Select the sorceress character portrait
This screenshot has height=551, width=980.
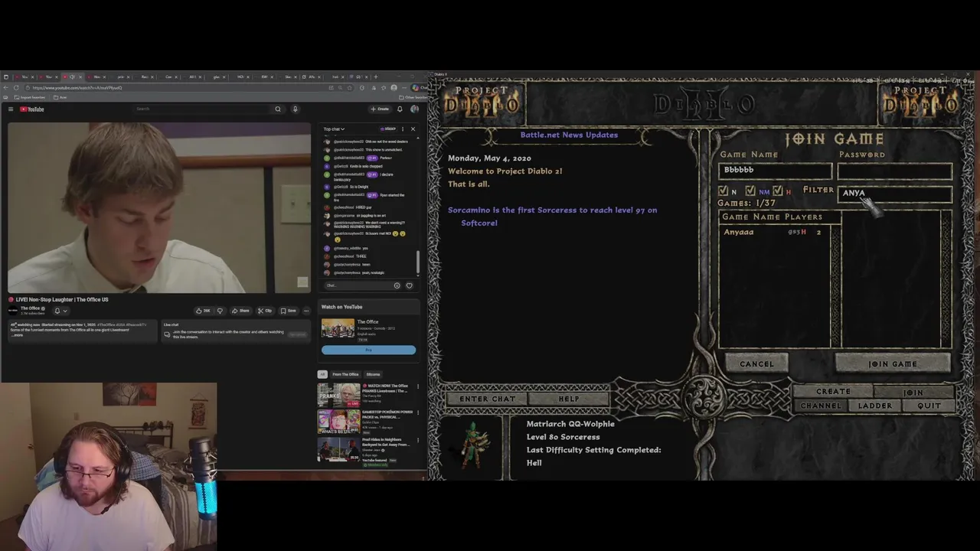[472, 445]
